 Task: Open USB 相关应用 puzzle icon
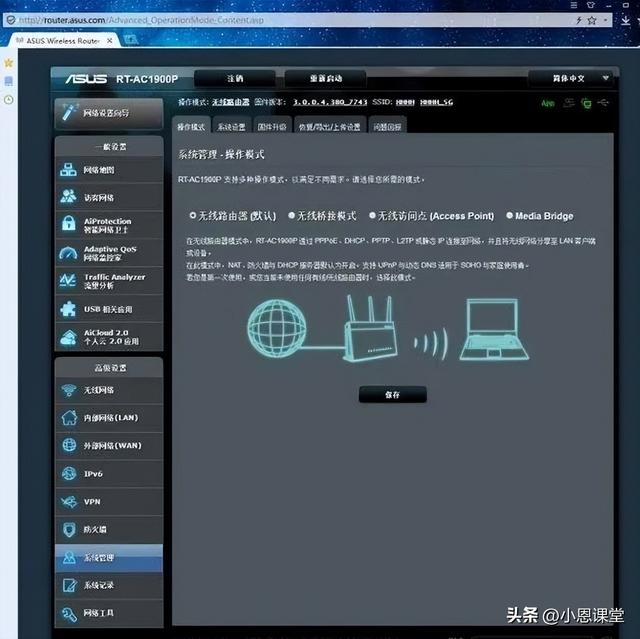[x=68, y=309]
